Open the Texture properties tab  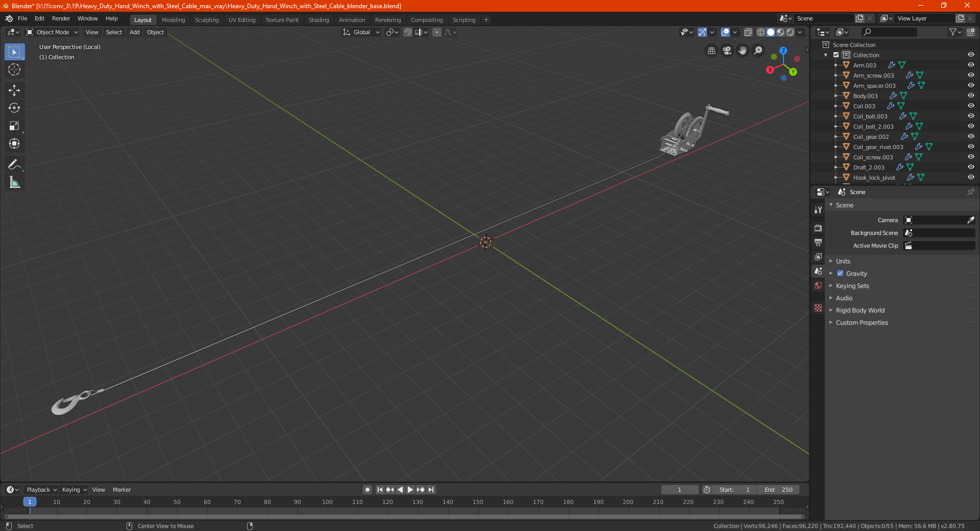tap(818, 308)
